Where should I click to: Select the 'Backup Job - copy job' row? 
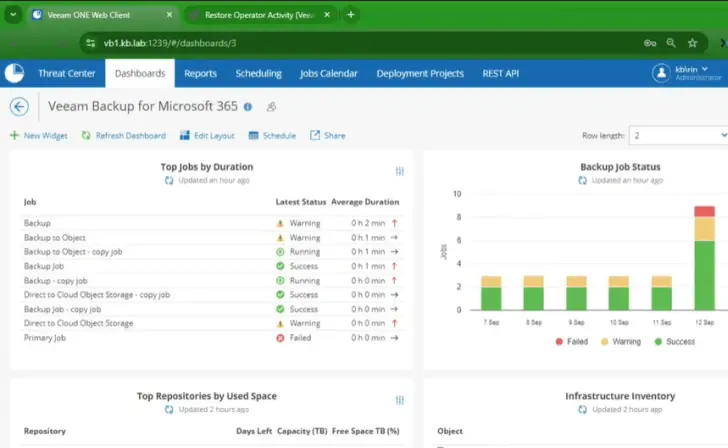click(x=212, y=309)
